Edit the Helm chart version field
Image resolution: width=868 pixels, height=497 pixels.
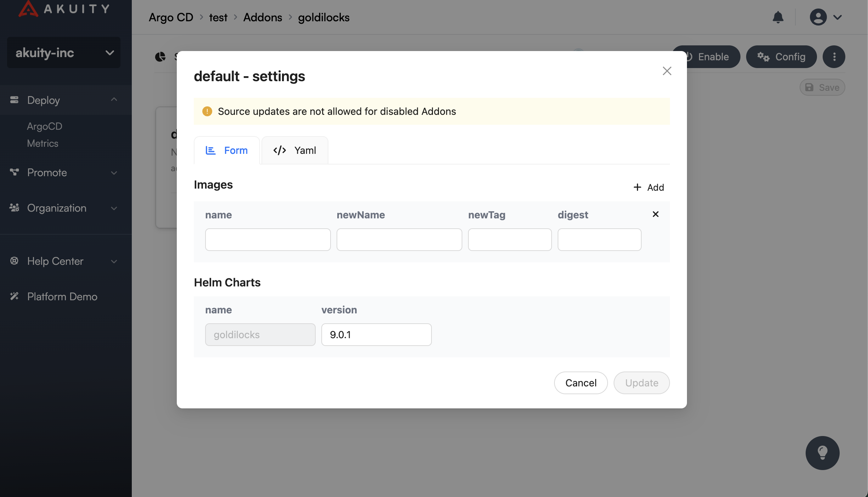(377, 335)
